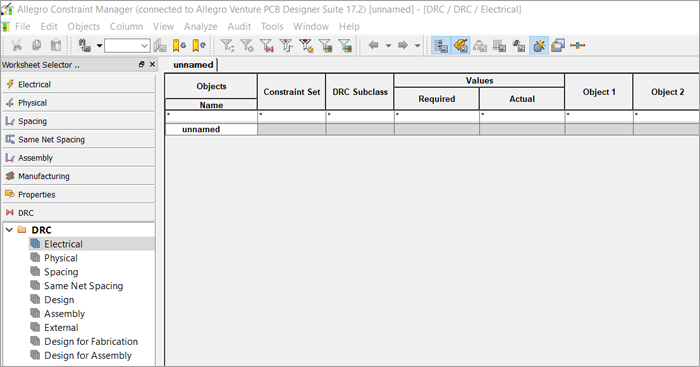Click the first funnel filter icon

[227, 45]
